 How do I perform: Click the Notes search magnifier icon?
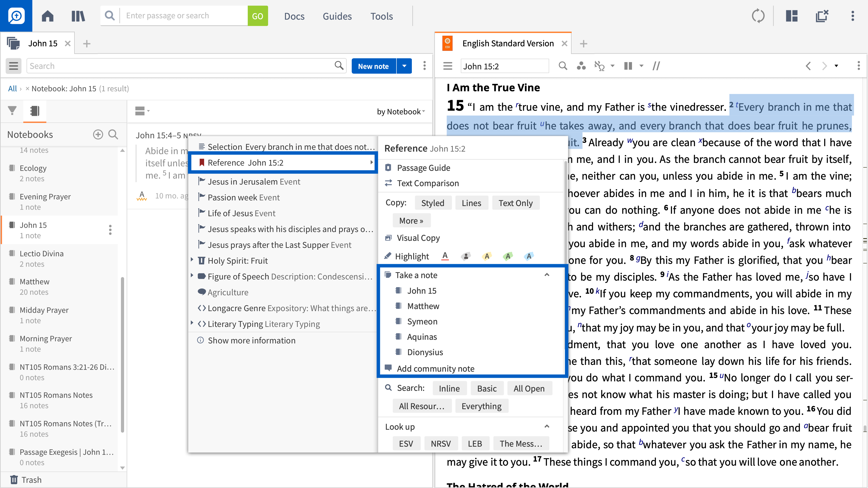coord(339,65)
